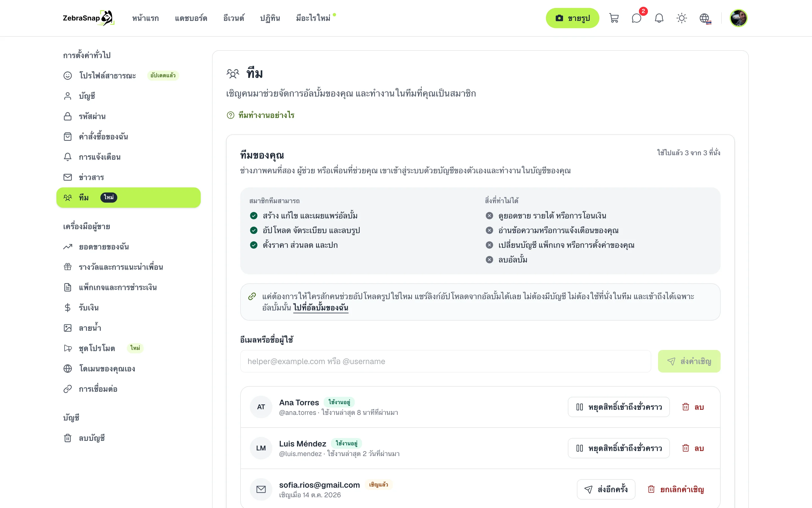Viewport: 812px width, 508px height.
Task: Open รับเงิน payout page
Action: [129, 308]
